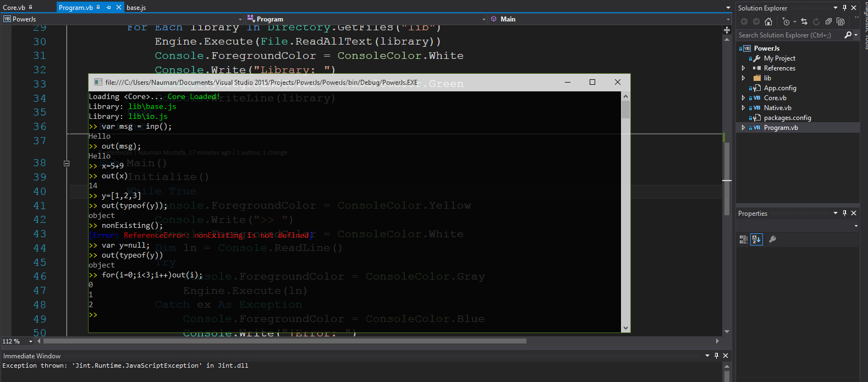Click Home icon in Solution Explorer toolbar
Viewport: 868px width, 382px height.
point(768,21)
